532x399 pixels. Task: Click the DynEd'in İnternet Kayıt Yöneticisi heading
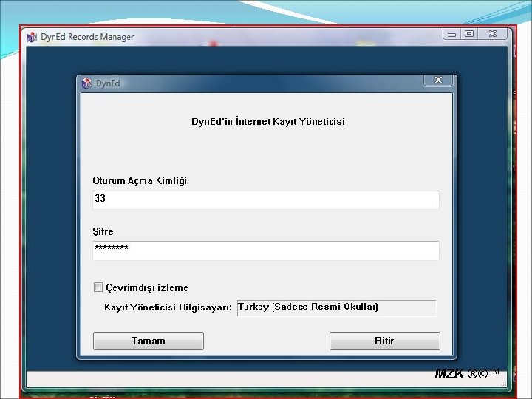pos(268,121)
